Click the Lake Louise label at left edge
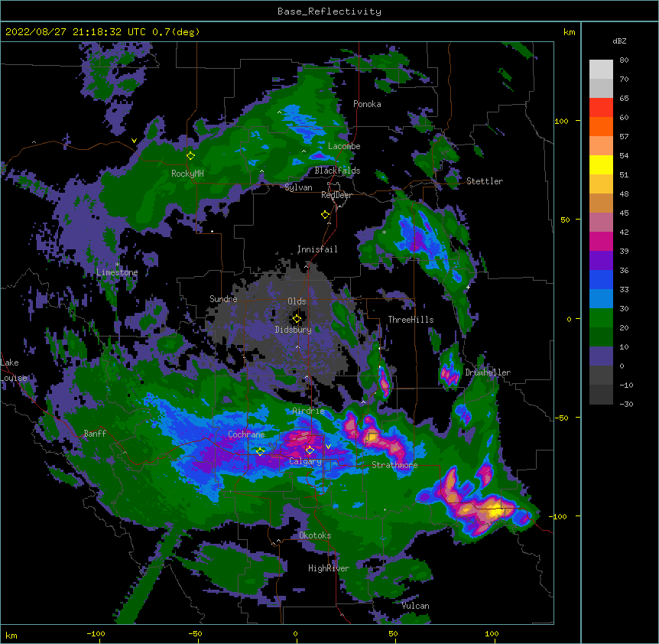Screen dimensions: 659x644 (x=14, y=370)
